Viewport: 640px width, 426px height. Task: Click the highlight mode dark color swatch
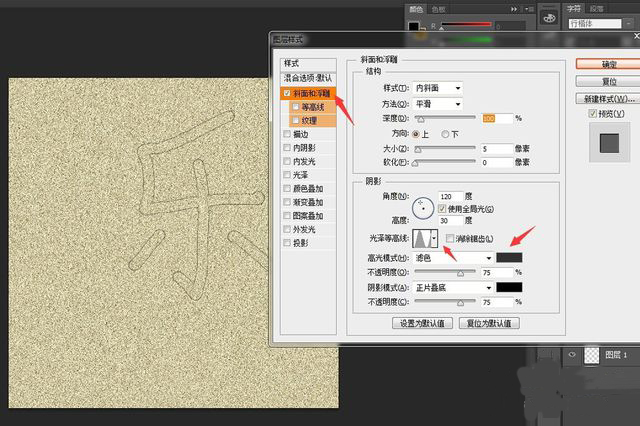[x=510, y=258]
